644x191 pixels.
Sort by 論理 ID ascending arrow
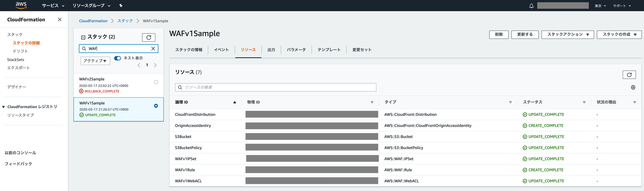[235, 102]
